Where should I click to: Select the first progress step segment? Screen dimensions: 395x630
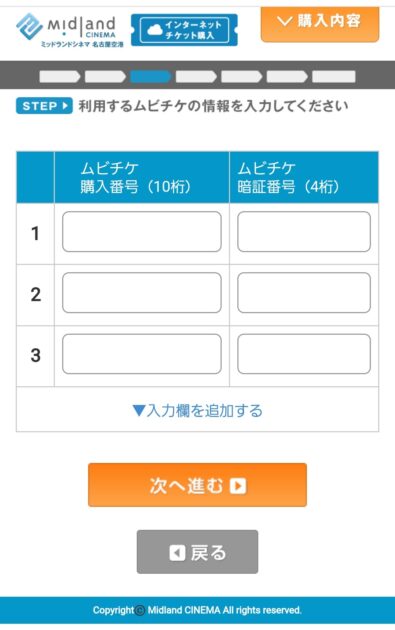click(59, 76)
